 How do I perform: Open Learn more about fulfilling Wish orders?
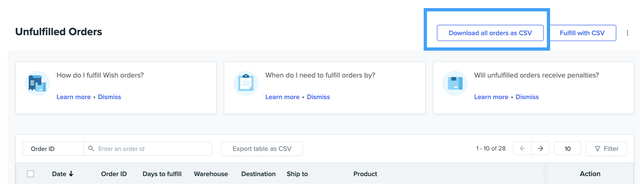73,97
